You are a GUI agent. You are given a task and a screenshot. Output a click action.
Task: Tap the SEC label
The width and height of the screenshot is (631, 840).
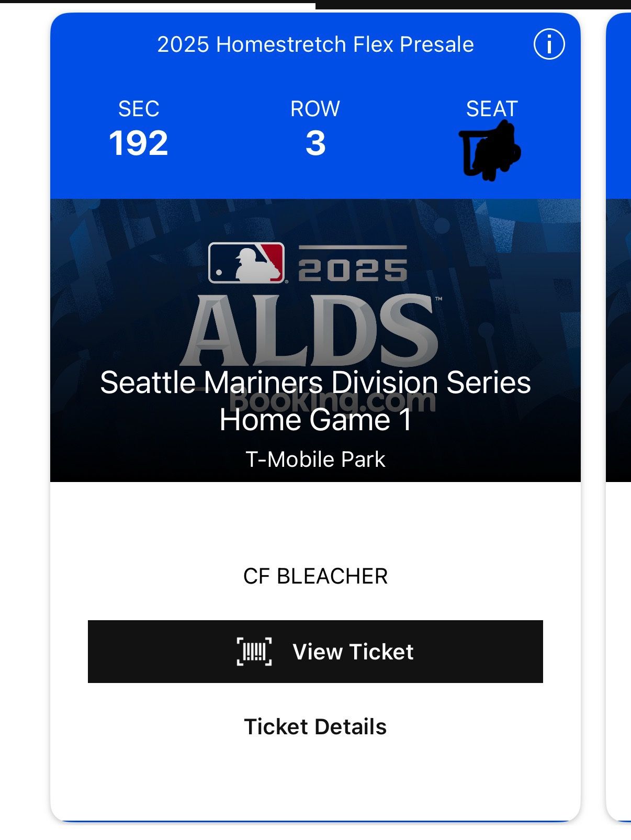click(x=139, y=109)
